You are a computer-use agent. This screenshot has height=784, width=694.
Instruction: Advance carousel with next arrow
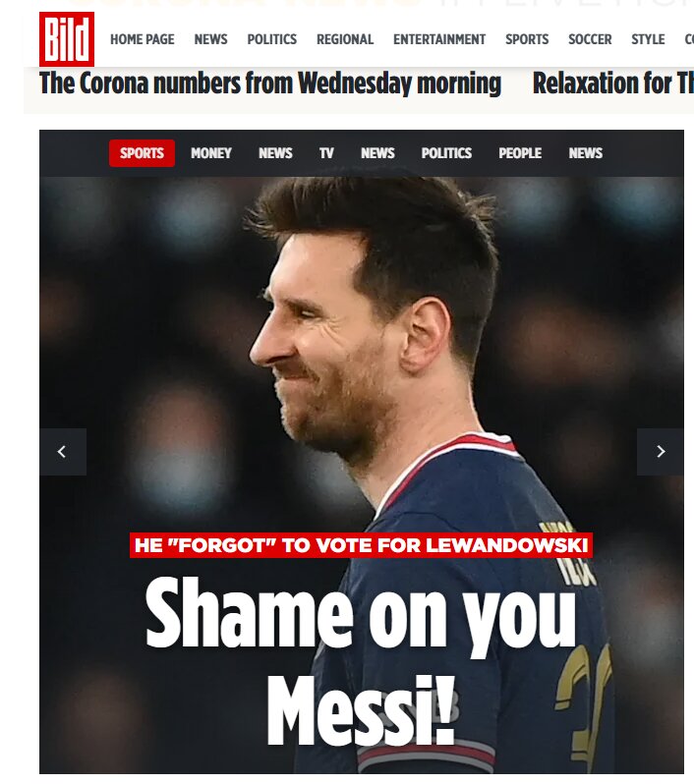click(661, 452)
